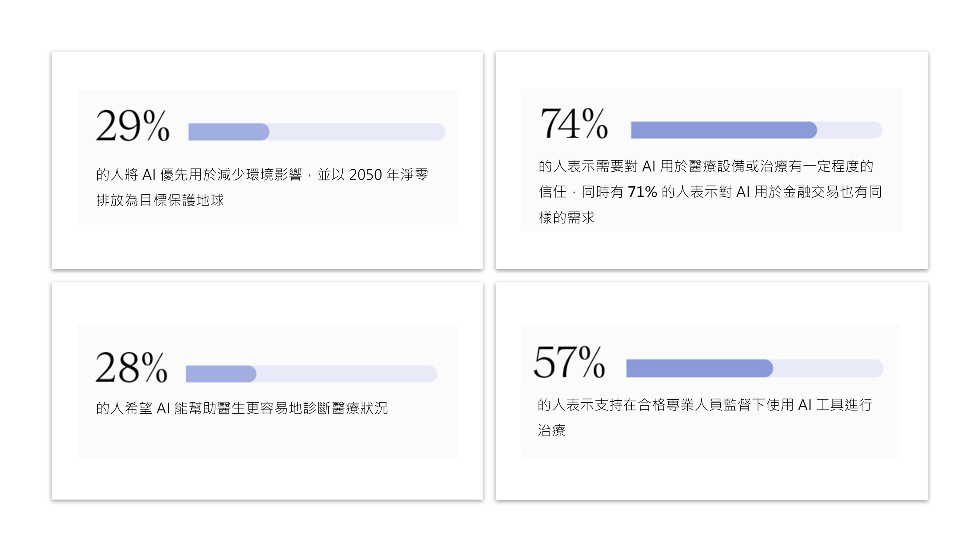Click the 2050 net-zero emissions description text

262,187
